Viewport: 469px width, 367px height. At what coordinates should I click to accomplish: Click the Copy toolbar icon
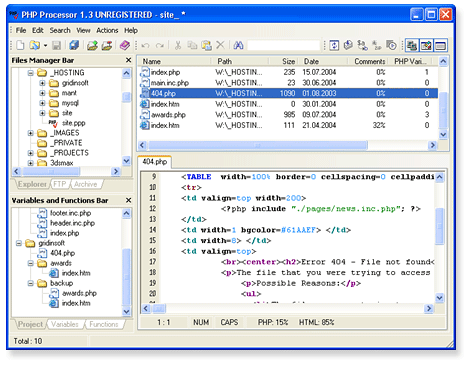pyautogui.click(x=192, y=45)
